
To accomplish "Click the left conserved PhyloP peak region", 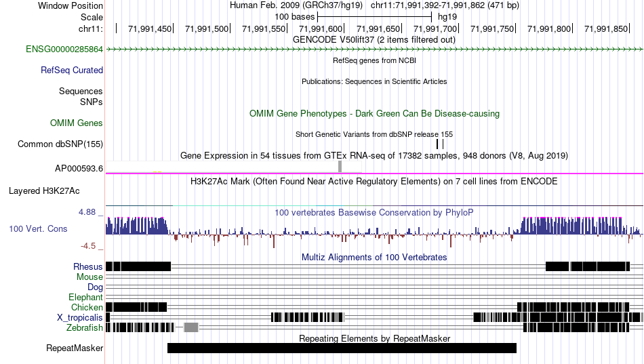I will [x=136, y=226].
